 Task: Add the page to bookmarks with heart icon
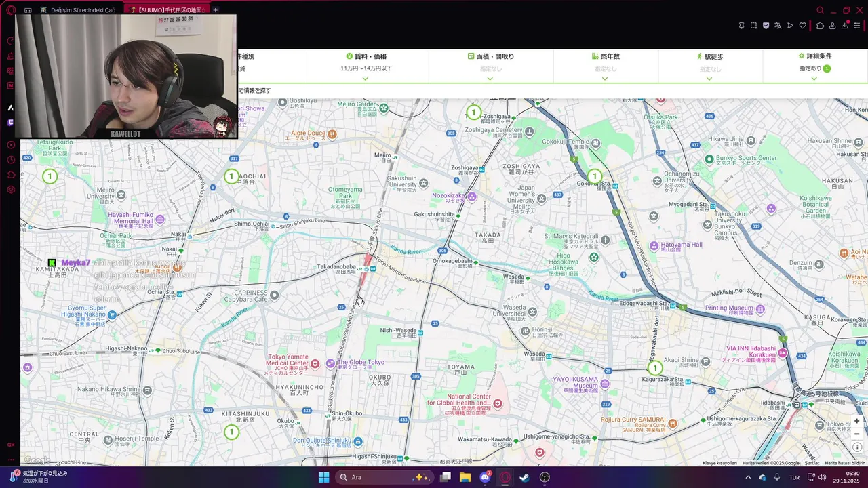[802, 26]
